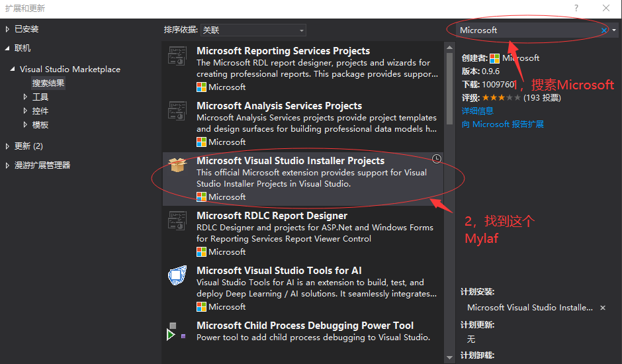Remove Installer Projects from the scheduled install list
This screenshot has height=364, width=622.
coord(602,308)
